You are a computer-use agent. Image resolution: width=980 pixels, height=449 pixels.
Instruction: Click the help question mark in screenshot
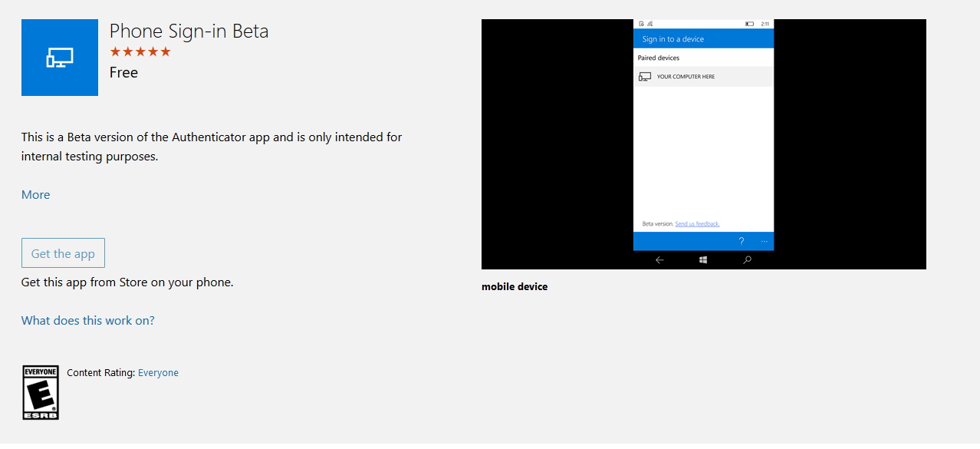[742, 241]
